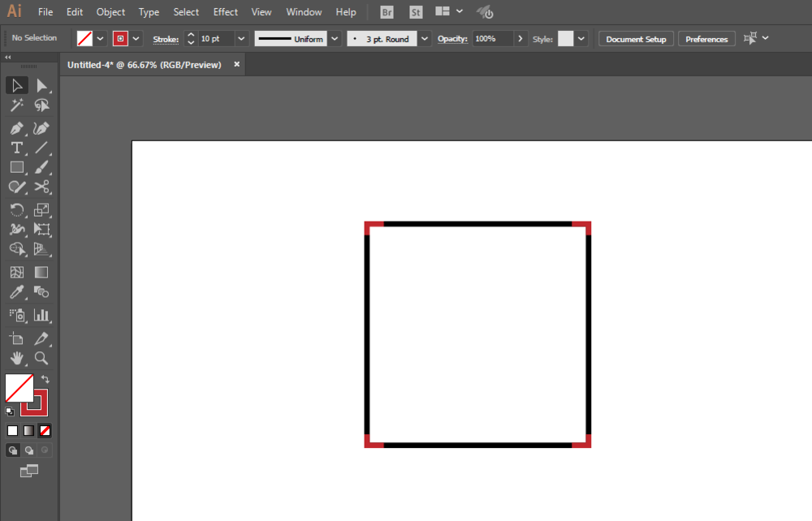Open Document Setup
The height and width of the screenshot is (521, 812).
pos(636,38)
